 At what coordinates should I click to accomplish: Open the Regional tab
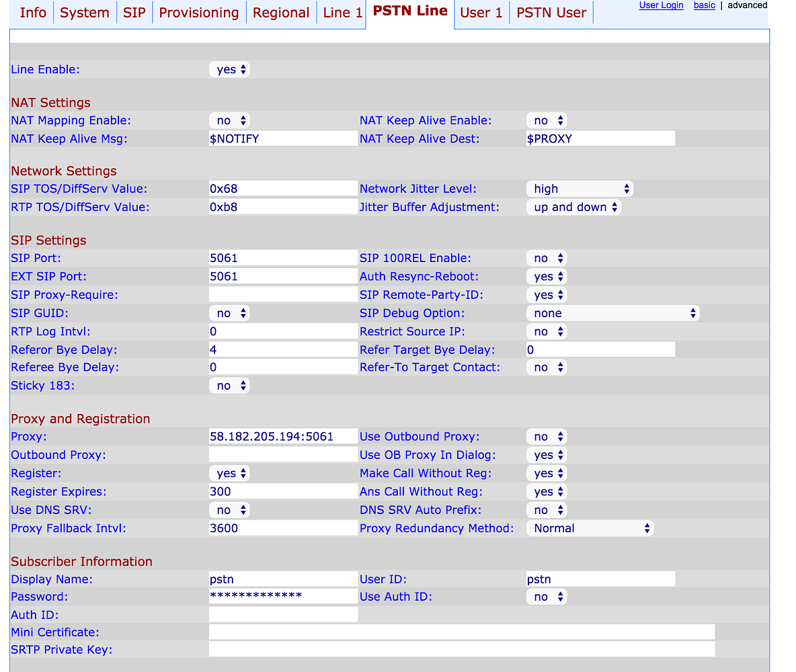(x=281, y=13)
